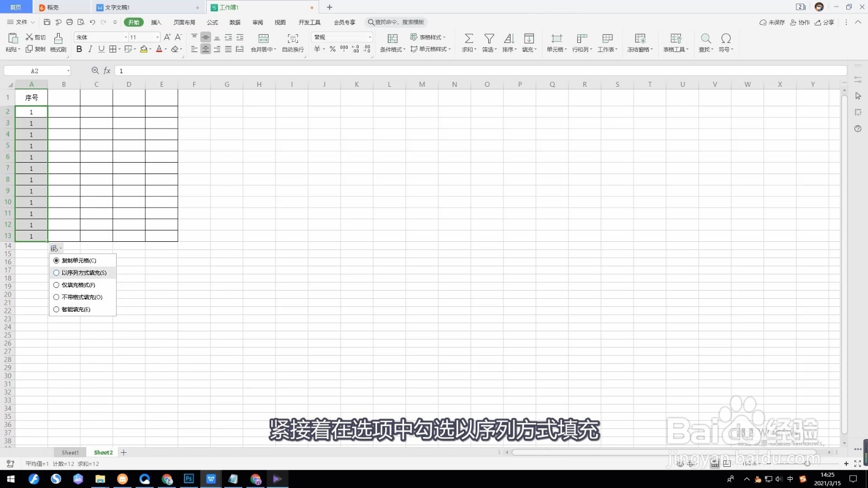868x488 pixels.
Task: Click the decrease font size icon
Action: point(178,37)
